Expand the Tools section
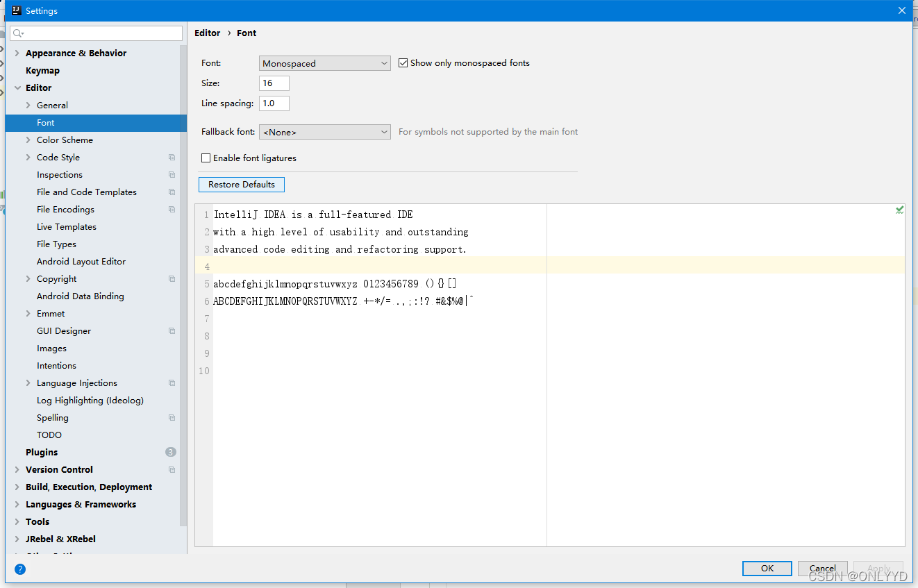918x588 pixels. pos(17,522)
